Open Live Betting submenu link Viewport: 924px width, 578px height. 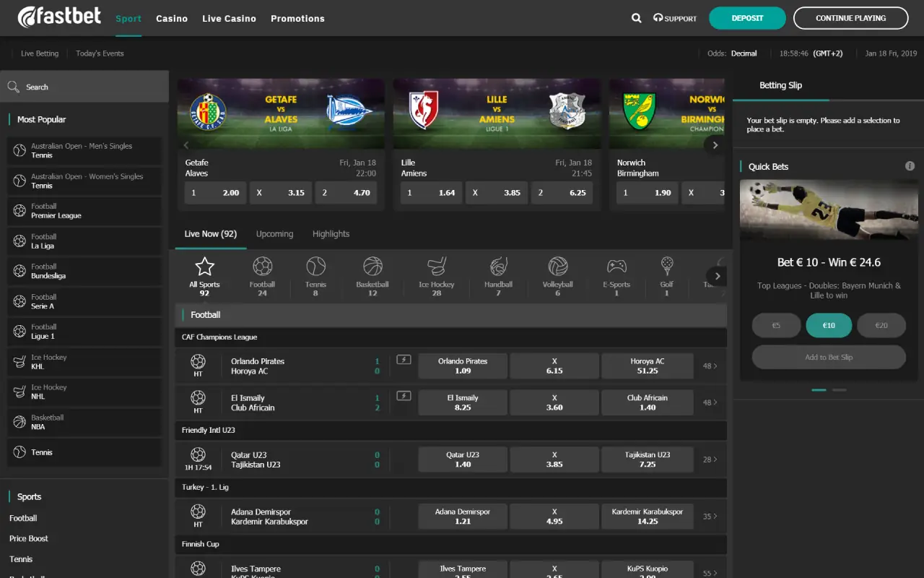pos(40,53)
